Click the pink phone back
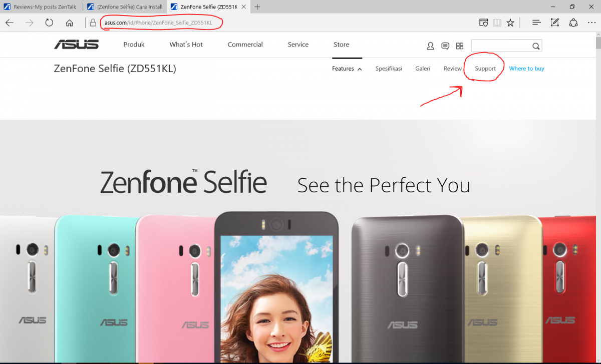This screenshot has width=601, height=364. [175, 289]
